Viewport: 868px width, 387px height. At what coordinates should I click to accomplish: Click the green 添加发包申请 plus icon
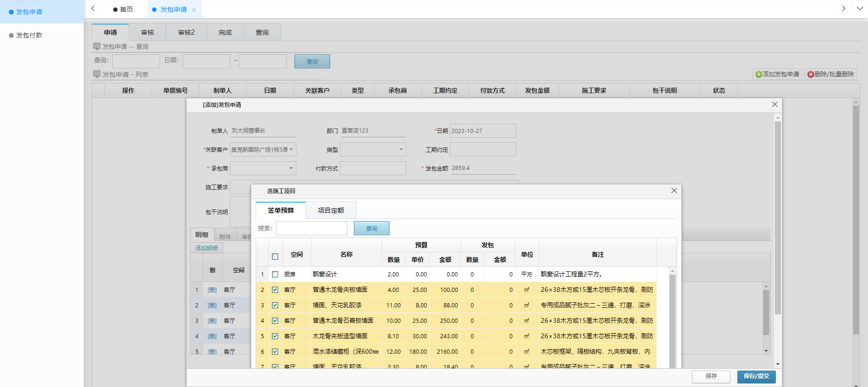(758, 74)
